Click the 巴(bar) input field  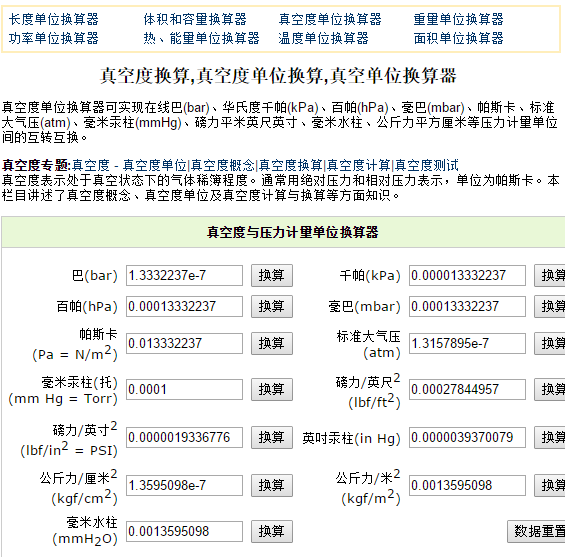pyautogui.click(x=184, y=275)
